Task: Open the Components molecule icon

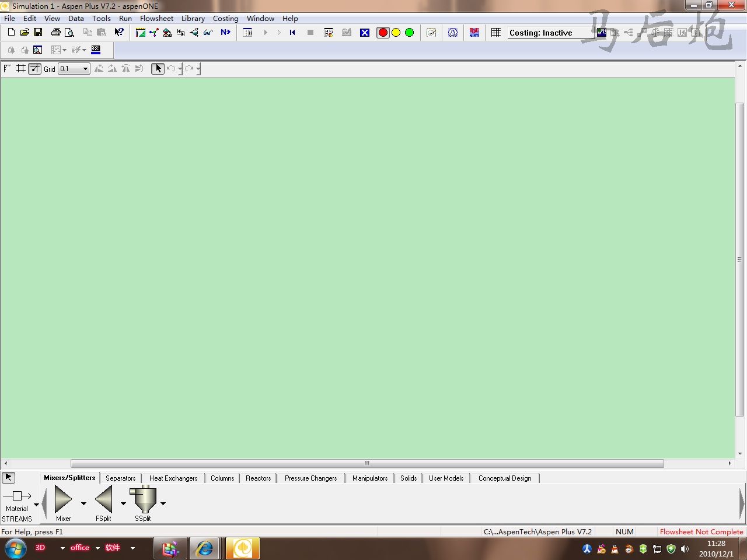Action: pos(153,33)
